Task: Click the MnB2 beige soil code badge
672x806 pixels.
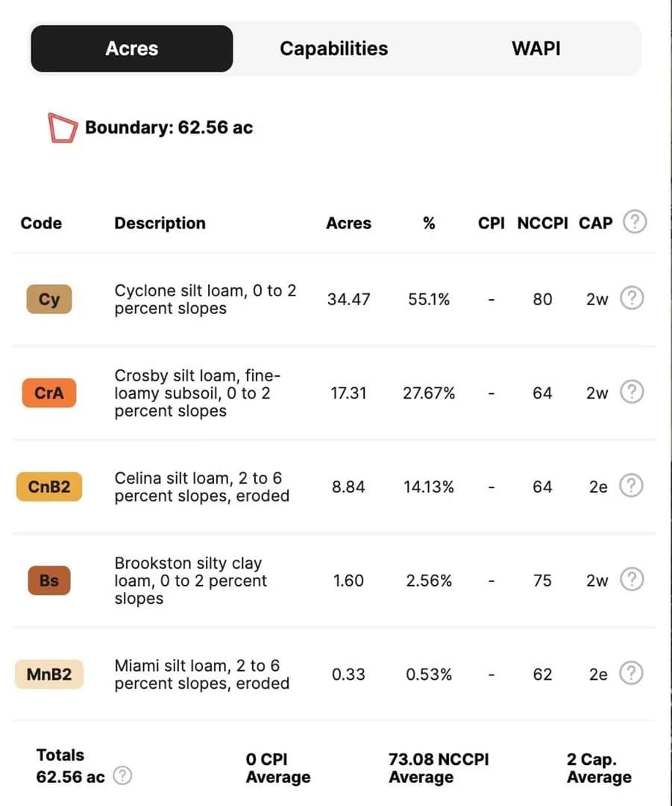Action: (49, 675)
